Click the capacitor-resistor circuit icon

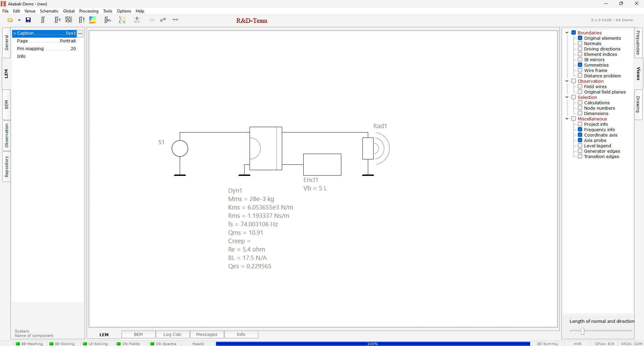[137, 20]
